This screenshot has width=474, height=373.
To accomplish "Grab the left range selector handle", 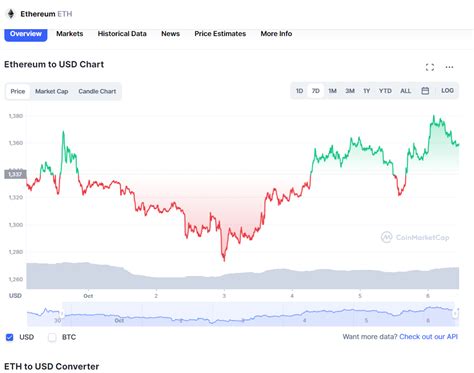I will (x=62, y=314).
